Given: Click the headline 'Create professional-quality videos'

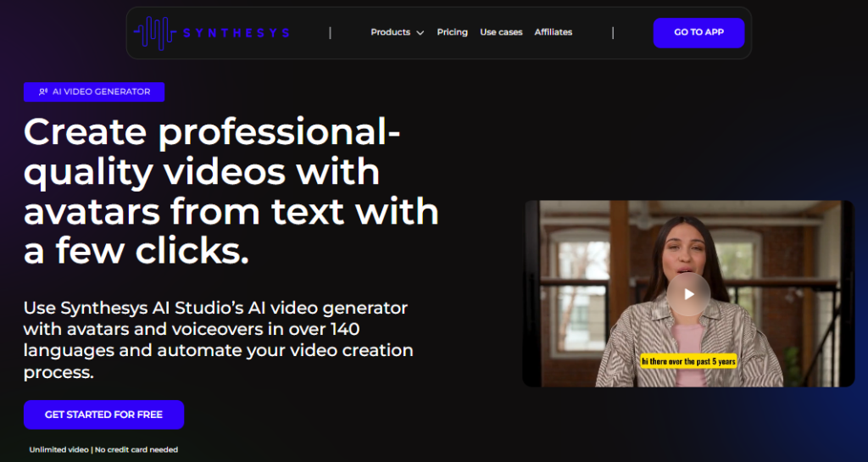Looking at the screenshot, I should pos(231,192).
